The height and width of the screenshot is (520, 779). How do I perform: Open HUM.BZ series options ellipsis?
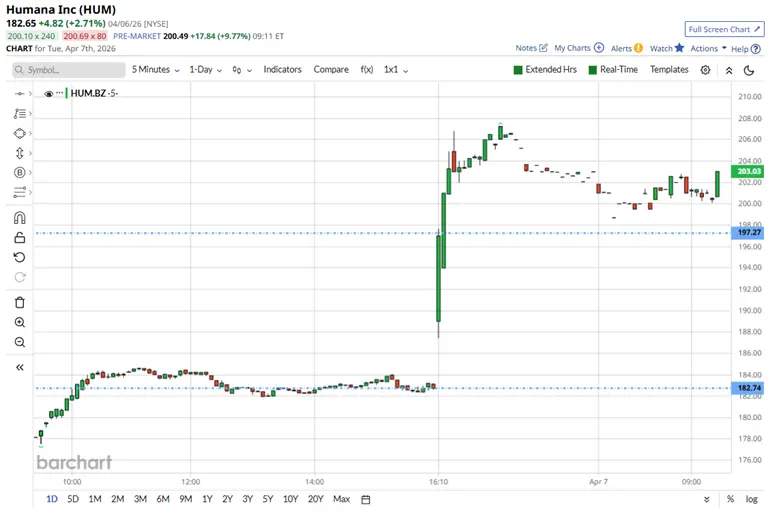60,93
